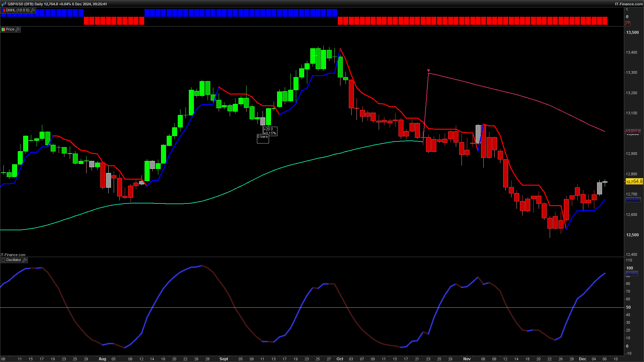
Task: Select the Price panel label
Action: point(10,29)
